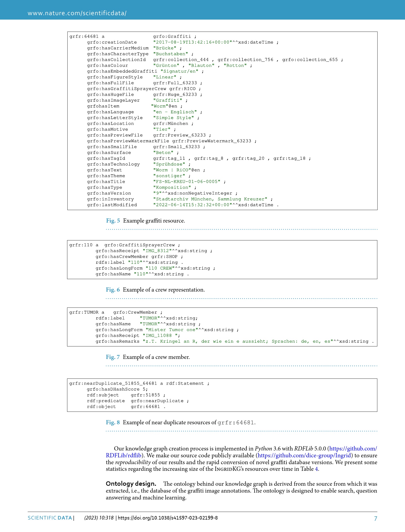Click the "Fig. 6" caption label
This screenshot has width=405, height=532.
point(113,290)
